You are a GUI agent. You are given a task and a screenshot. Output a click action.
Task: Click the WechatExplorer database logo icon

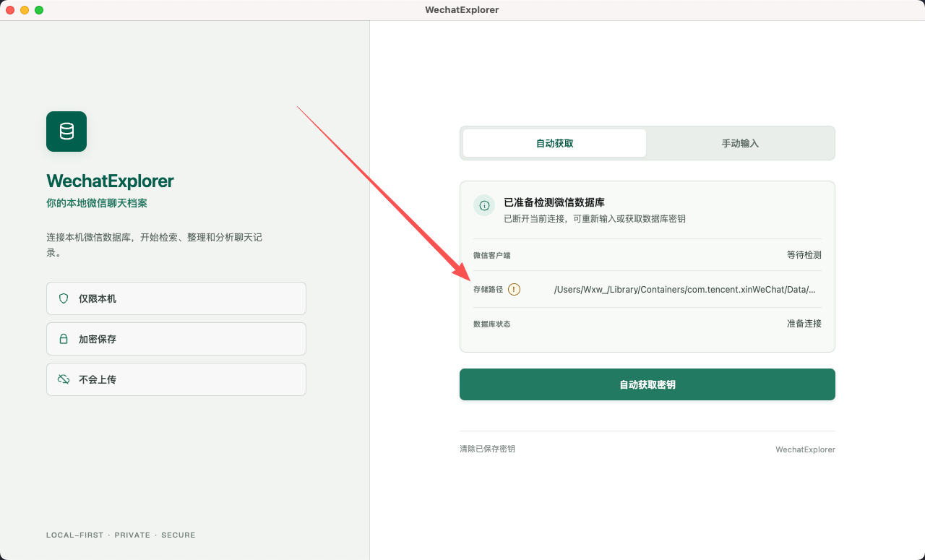66,132
